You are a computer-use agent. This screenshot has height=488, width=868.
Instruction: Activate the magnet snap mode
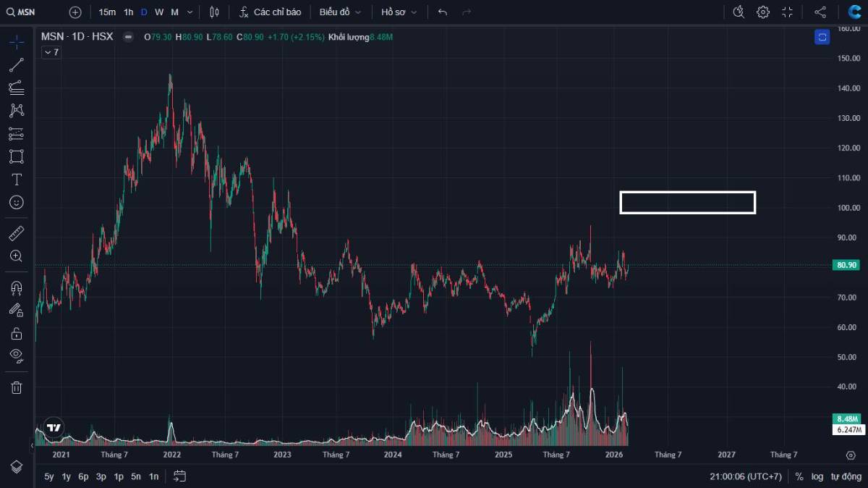(16, 288)
